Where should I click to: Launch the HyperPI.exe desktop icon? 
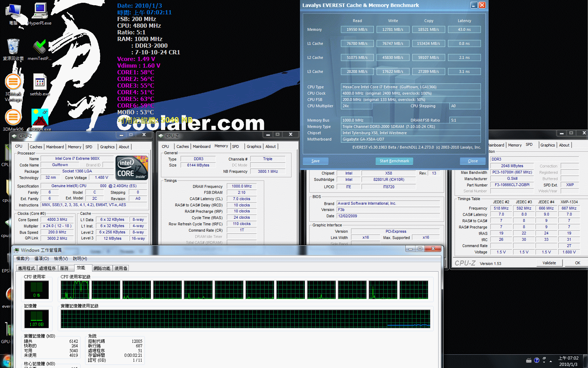click(40, 14)
